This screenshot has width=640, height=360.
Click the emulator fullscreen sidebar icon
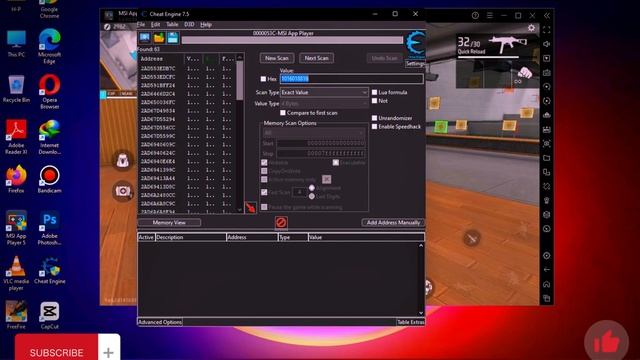(547, 30)
